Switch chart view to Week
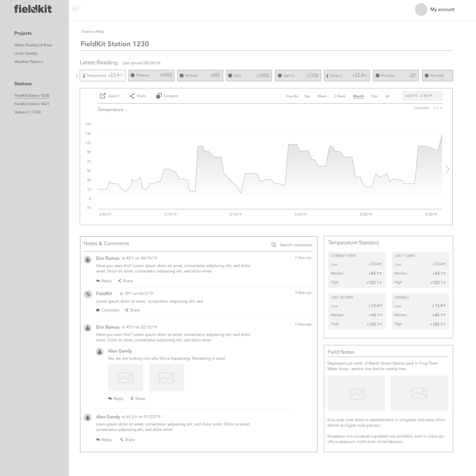The image size is (476, 476). [322, 96]
